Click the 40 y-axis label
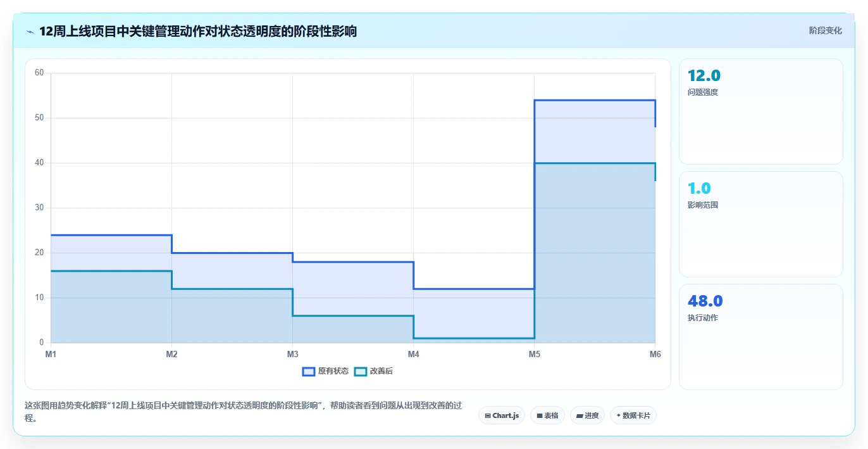The image size is (868, 449). click(x=39, y=163)
